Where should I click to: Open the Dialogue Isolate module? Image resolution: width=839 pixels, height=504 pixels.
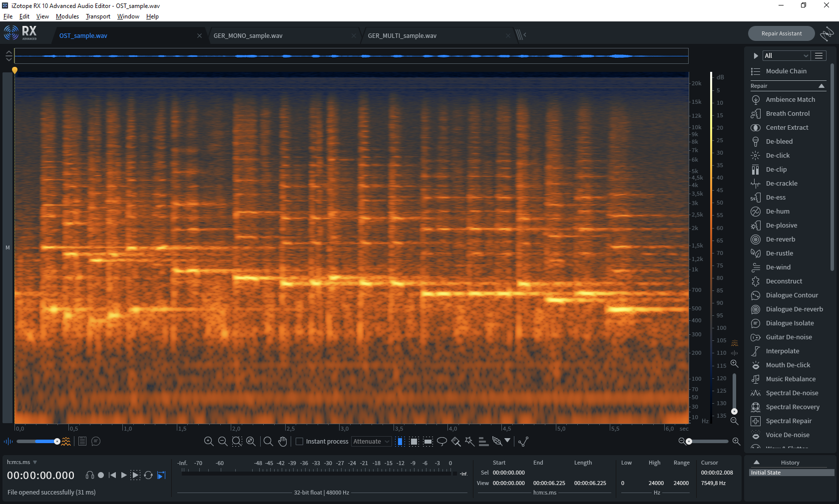(x=790, y=323)
